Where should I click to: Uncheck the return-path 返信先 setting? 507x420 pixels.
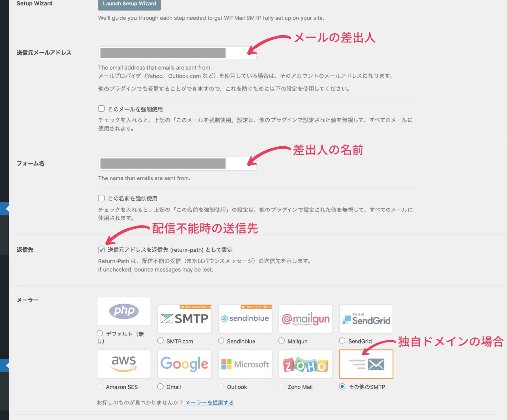pyautogui.click(x=101, y=250)
